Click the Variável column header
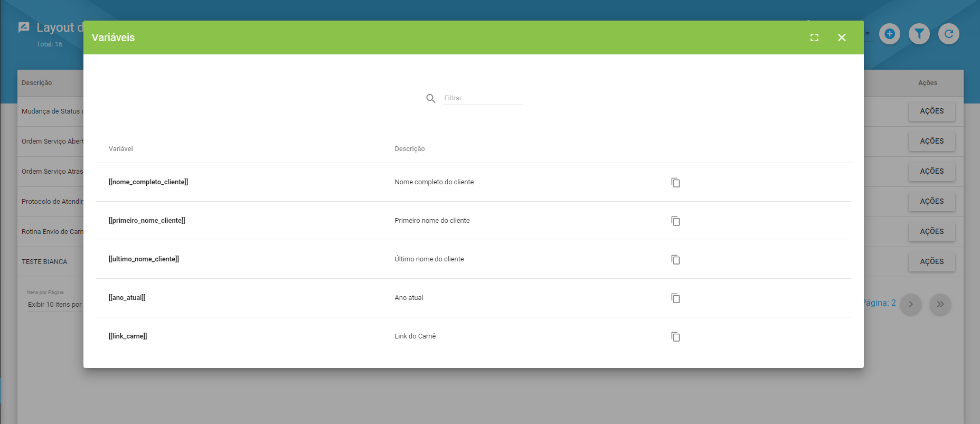The height and width of the screenshot is (424, 980). (121, 149)
